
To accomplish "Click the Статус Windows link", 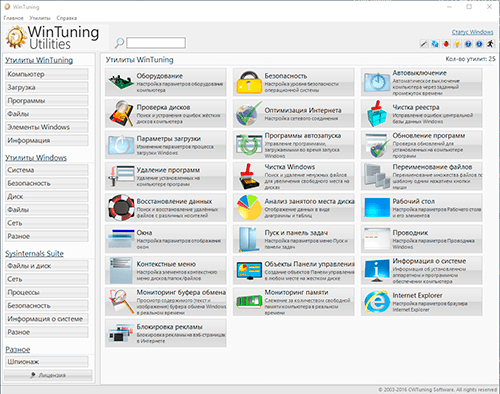I will pyautogui.click(x=472, y=32).
